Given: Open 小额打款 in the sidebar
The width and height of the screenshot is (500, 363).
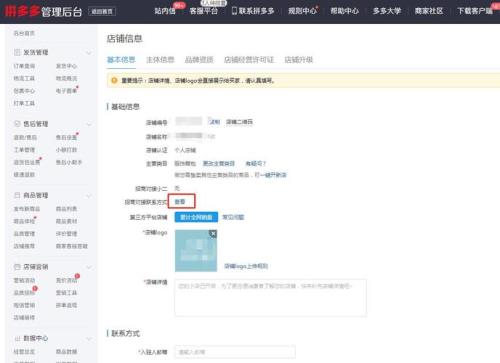Looking at the screenshot, I should 66,150.
